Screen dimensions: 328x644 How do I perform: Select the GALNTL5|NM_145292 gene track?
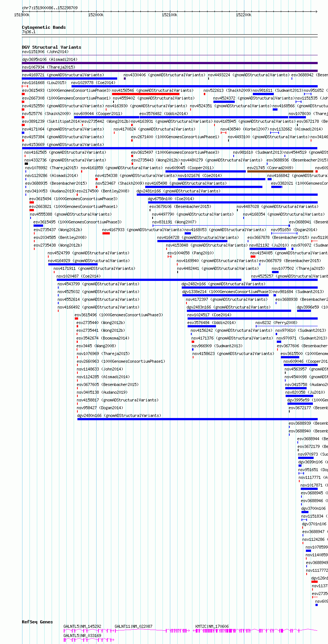(89, 631)
